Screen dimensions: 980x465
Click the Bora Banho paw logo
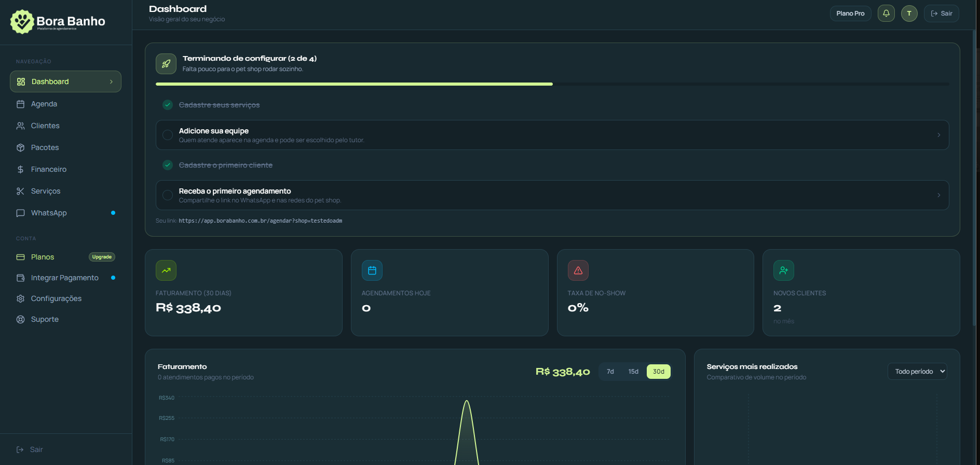(x=22, y=22)
